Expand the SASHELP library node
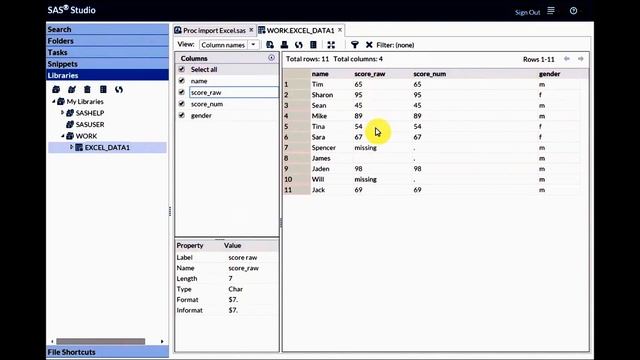The width and height of the screenshot is (640, 360). [62, 113]
